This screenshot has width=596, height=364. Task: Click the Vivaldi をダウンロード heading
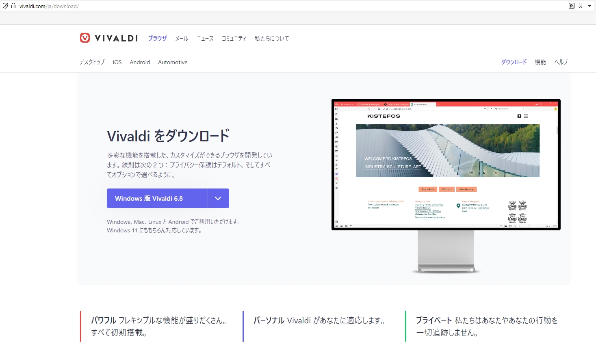click(x=168, y=136)
